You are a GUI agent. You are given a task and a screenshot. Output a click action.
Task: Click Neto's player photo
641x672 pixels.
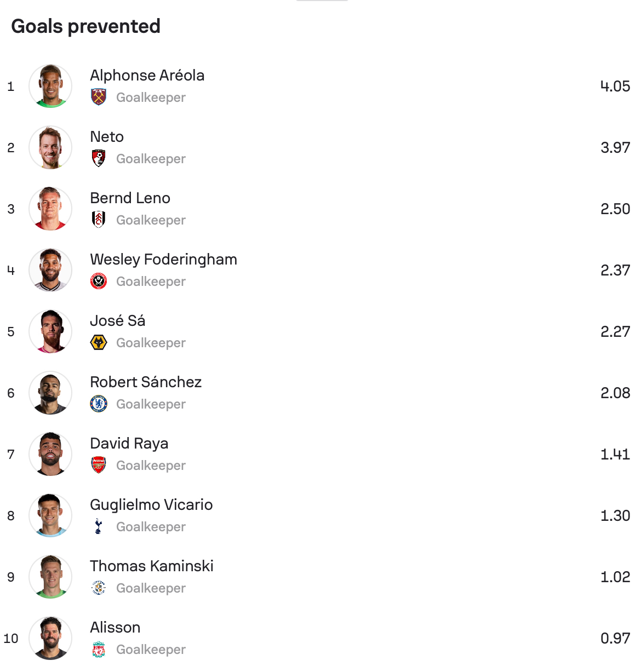50,147
